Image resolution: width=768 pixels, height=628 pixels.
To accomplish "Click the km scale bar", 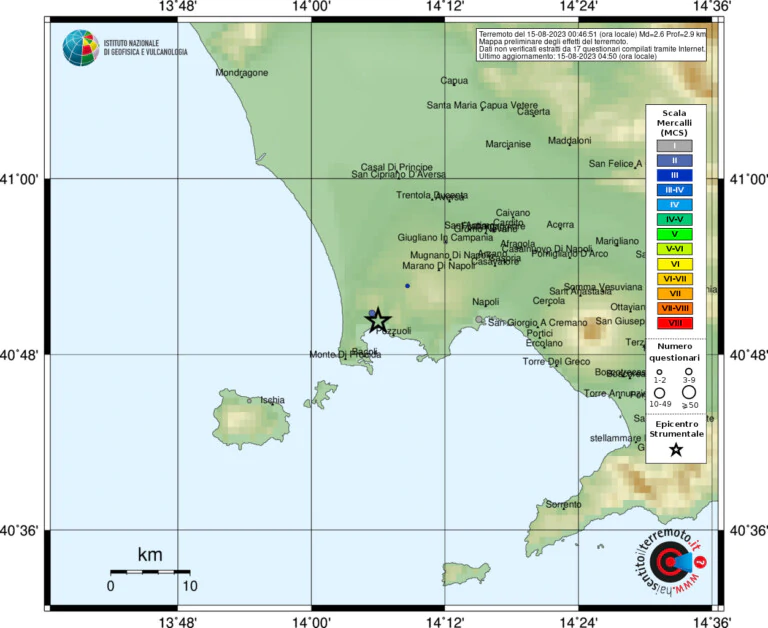I will pos(150,572).
